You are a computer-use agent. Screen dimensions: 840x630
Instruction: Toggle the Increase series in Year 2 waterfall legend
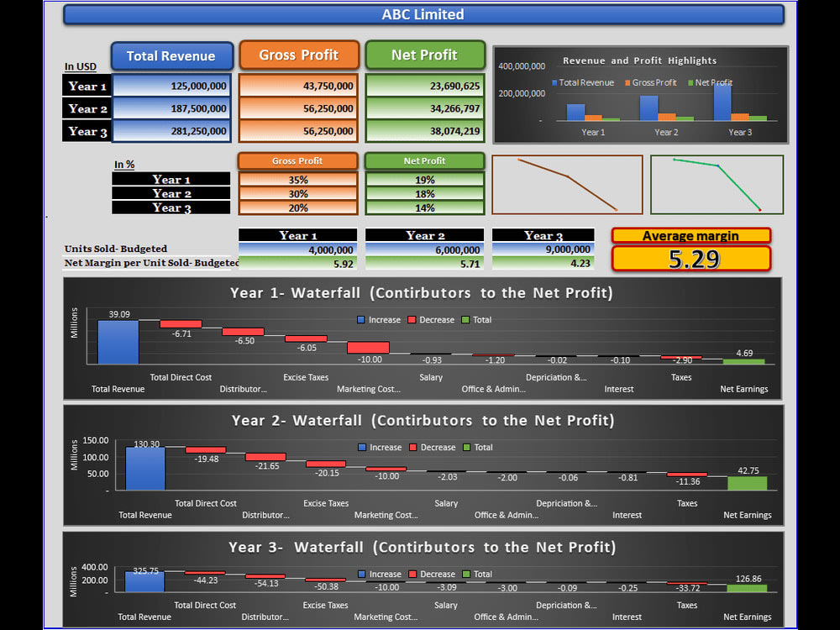pos(361,447)
